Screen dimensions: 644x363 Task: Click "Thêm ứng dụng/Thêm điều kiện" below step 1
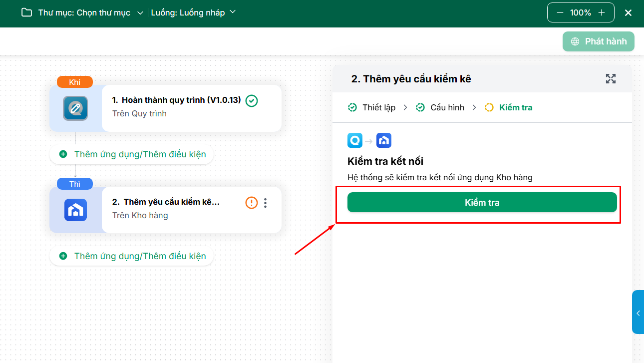(x=132, y=154)
